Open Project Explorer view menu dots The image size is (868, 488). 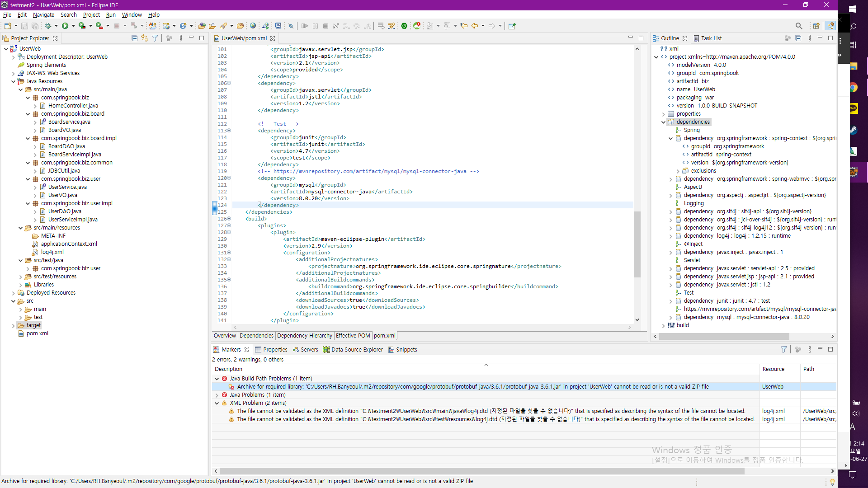pos(181,38)
